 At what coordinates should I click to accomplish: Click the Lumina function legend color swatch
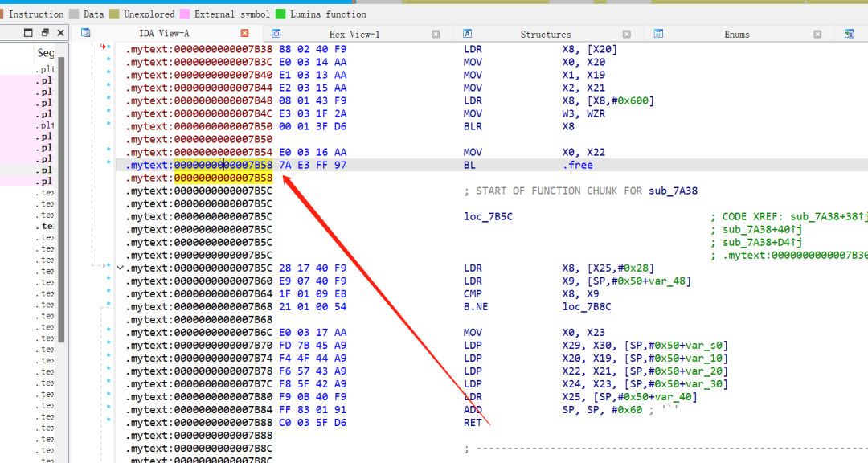point(280,14)
